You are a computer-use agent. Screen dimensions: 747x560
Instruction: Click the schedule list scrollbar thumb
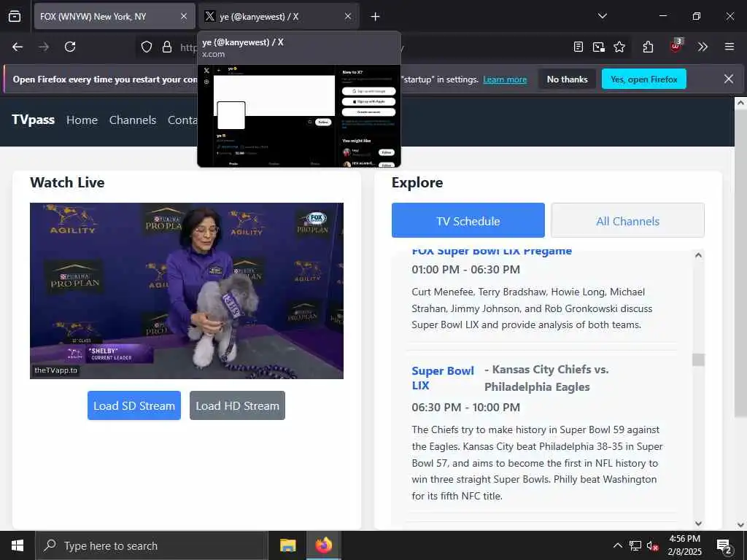[698, 359]
